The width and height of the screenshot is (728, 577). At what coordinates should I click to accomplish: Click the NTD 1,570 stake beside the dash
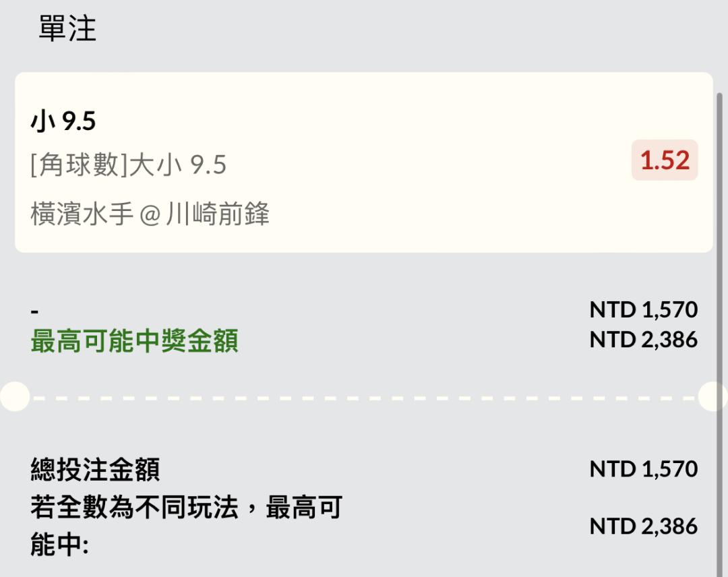[x=643, y=310]
